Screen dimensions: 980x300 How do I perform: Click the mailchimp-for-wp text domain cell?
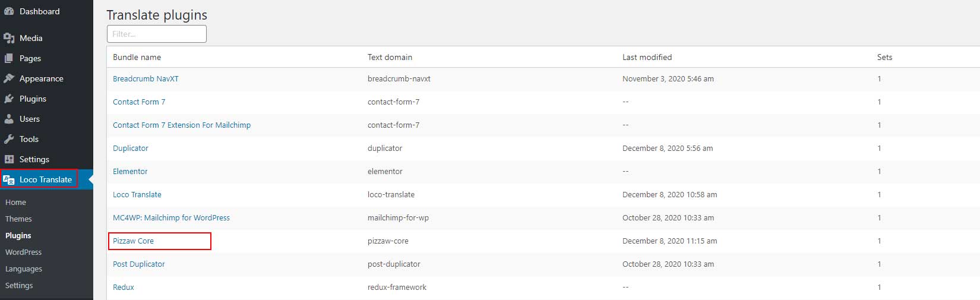398,218
